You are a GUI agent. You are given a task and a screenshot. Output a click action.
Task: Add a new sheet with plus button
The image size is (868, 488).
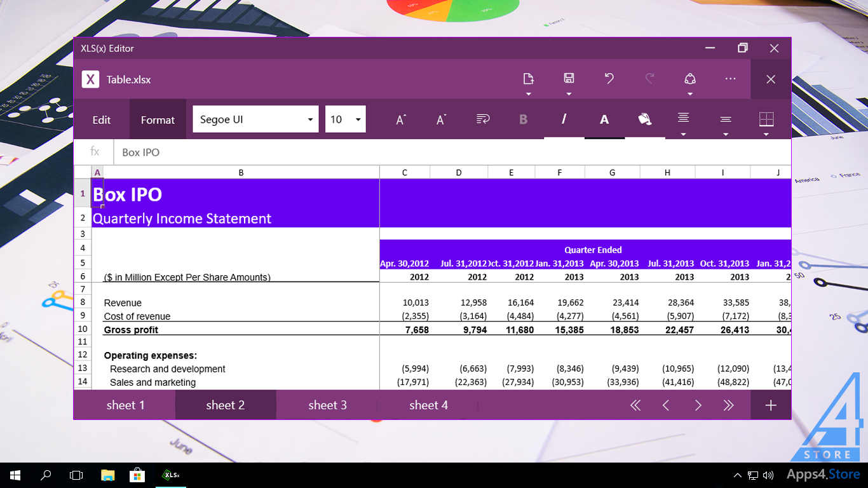771,405
